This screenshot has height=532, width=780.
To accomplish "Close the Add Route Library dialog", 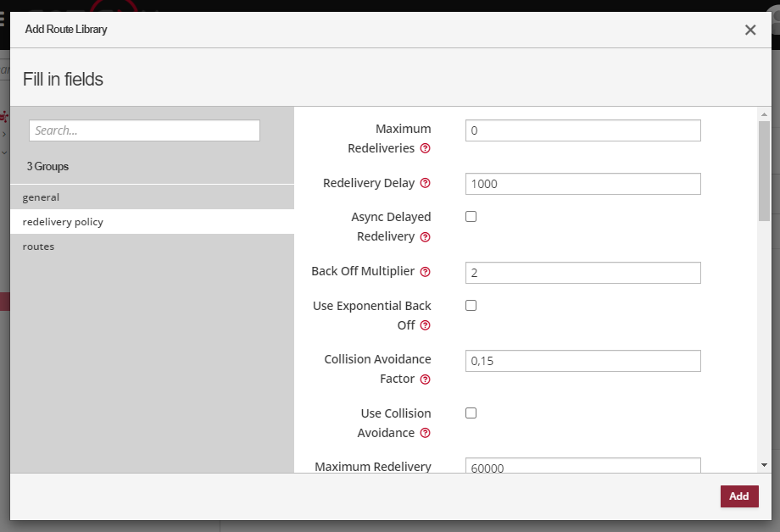I will [750, 29].
